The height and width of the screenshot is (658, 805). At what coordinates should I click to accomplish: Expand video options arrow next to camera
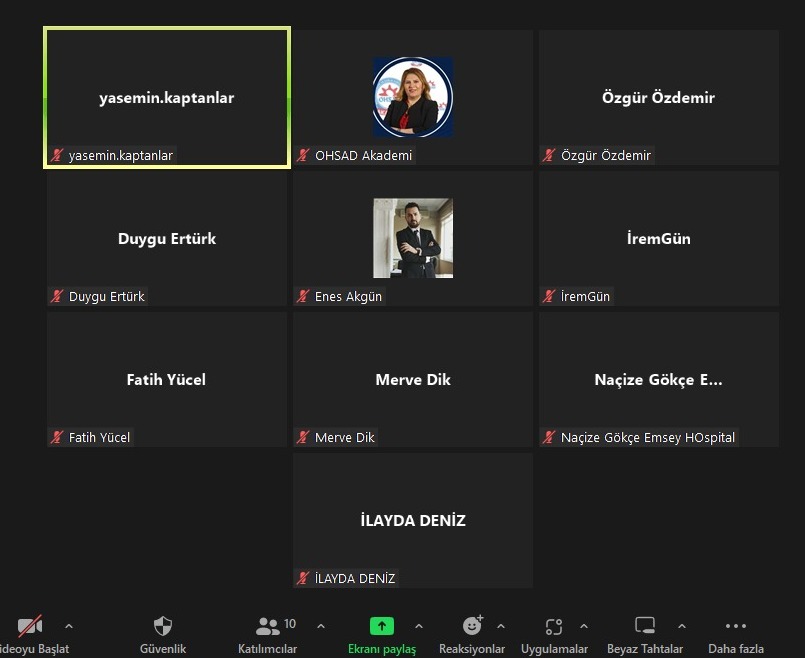[69, 626]
